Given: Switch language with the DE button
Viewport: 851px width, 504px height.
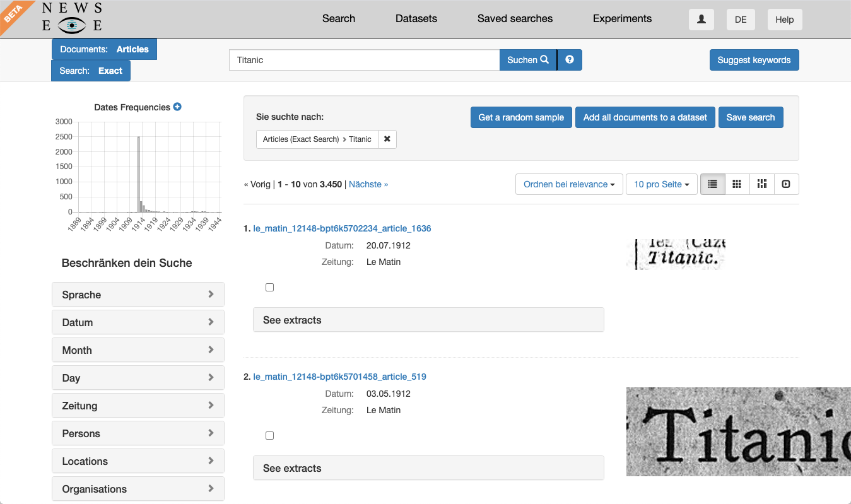Looking at the screenshot, I should pos(741,20).
